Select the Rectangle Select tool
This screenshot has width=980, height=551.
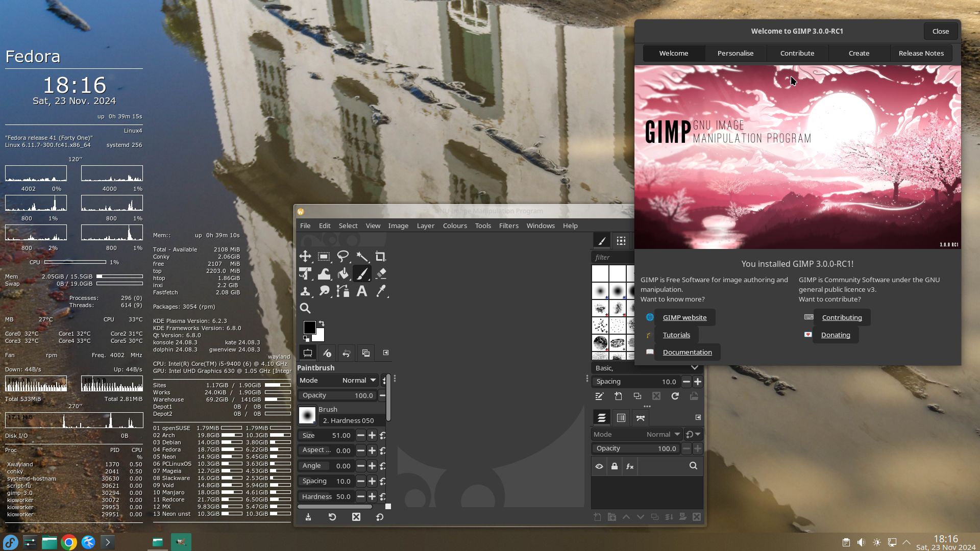click(324, 257)
